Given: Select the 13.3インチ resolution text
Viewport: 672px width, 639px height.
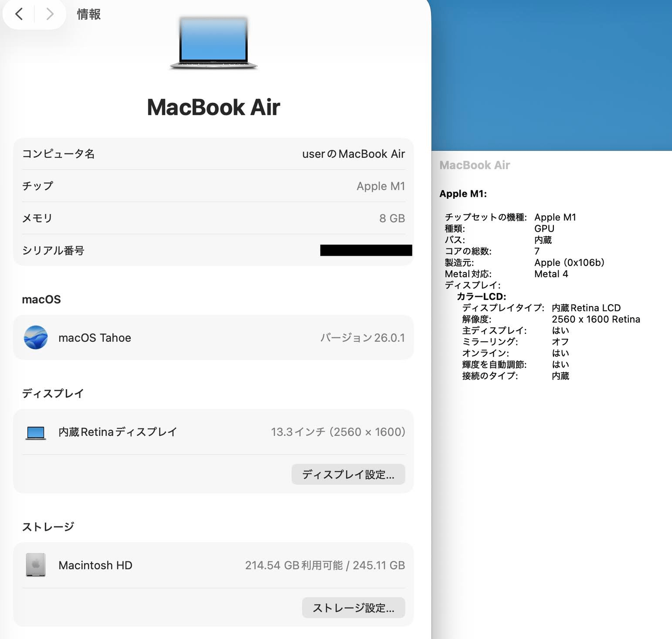Looking at the screenshot, I should [338, 432].
